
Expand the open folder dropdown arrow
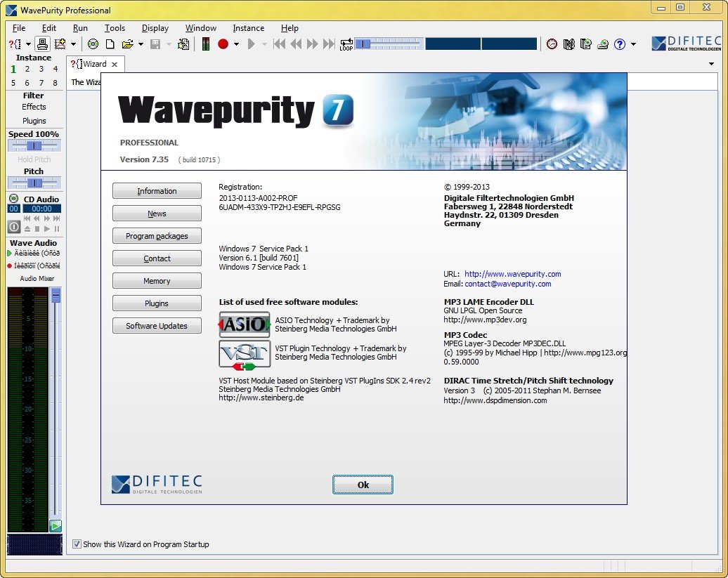coord(141,44)
